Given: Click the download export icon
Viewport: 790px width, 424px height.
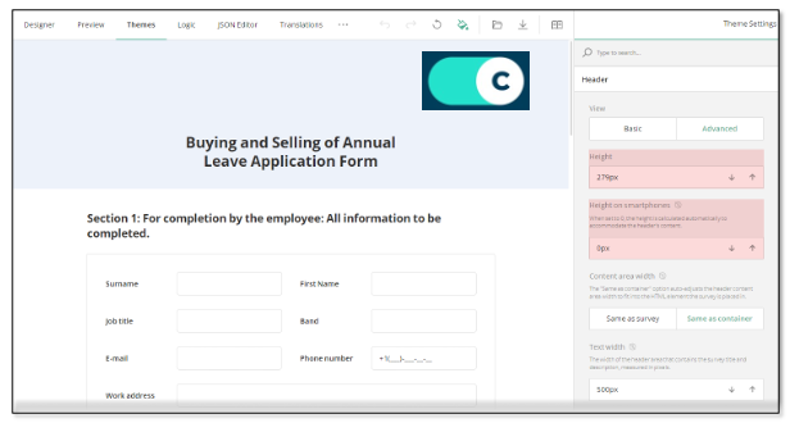Looking at the screenshot, I should (x=523, y=24).
